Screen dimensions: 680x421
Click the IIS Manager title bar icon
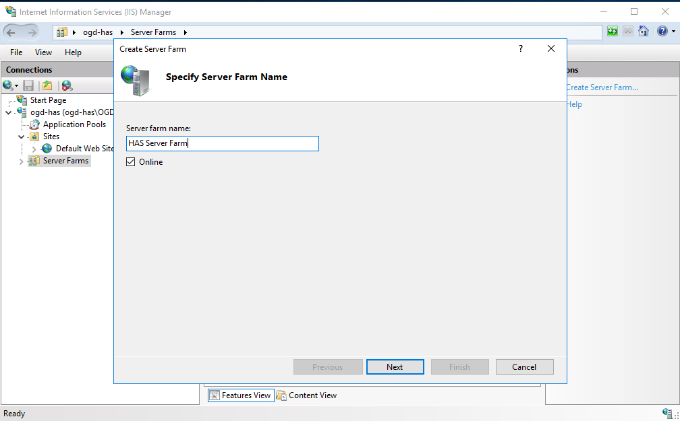[x=10, y=11]
